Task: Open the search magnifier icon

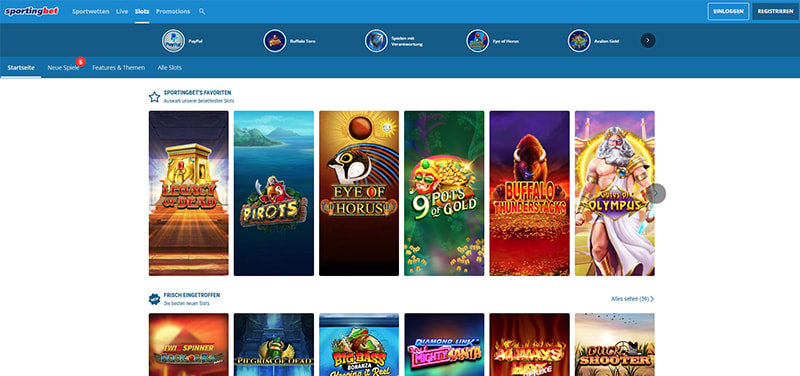Action: pos(202,11)
